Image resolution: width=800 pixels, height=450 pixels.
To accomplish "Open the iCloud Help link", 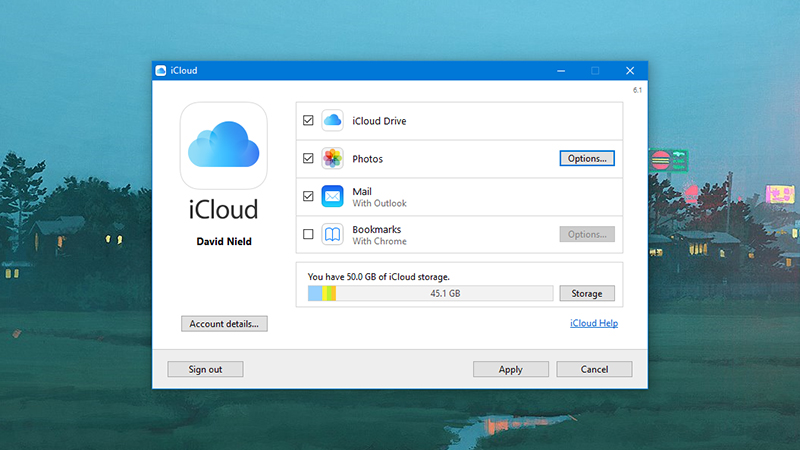I will tap(594, 323).
